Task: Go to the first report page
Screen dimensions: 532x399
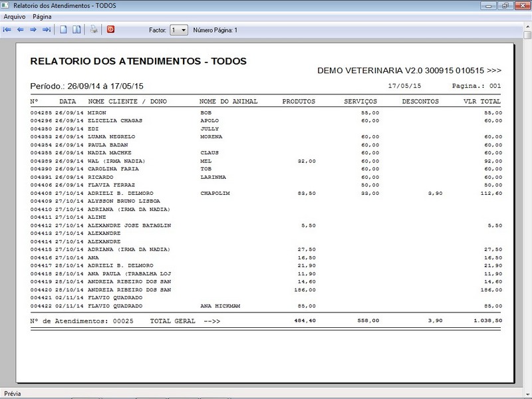Action: coord(7,30)
